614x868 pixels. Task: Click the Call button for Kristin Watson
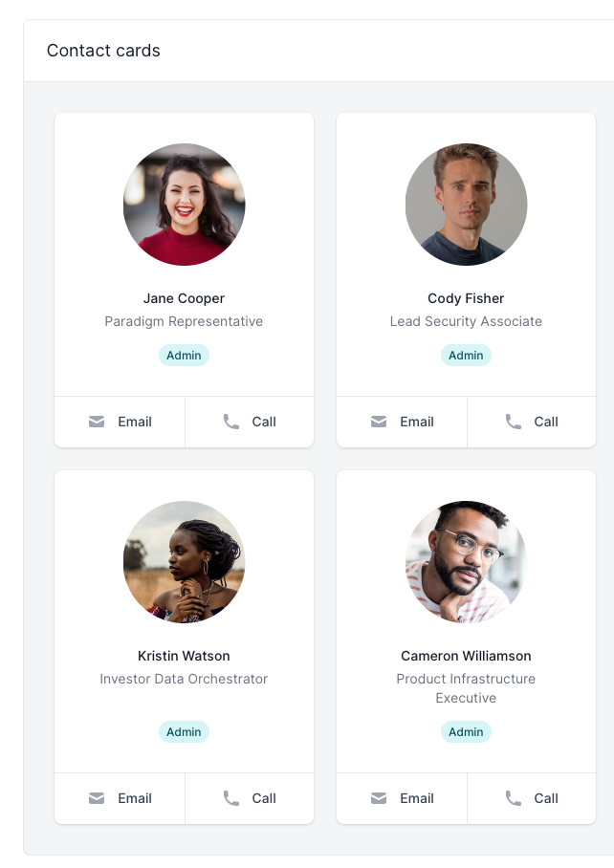(250, 798)
